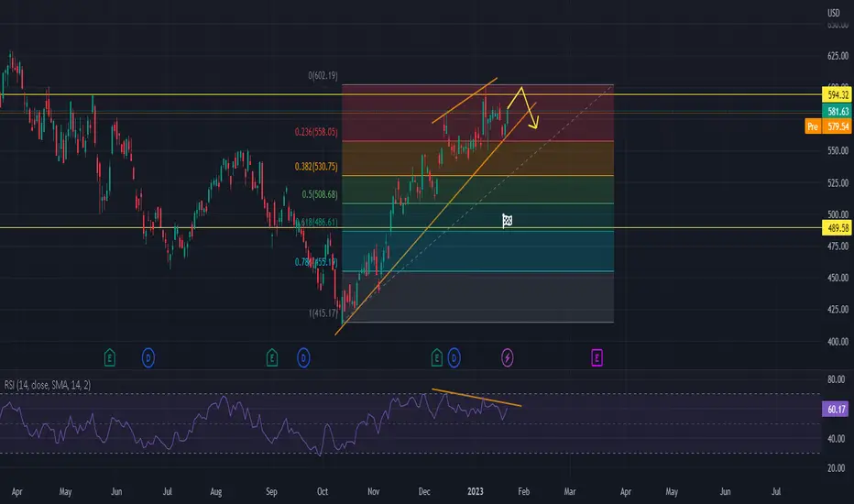Click the green 581.63 last price label

[x=838, y=111]
